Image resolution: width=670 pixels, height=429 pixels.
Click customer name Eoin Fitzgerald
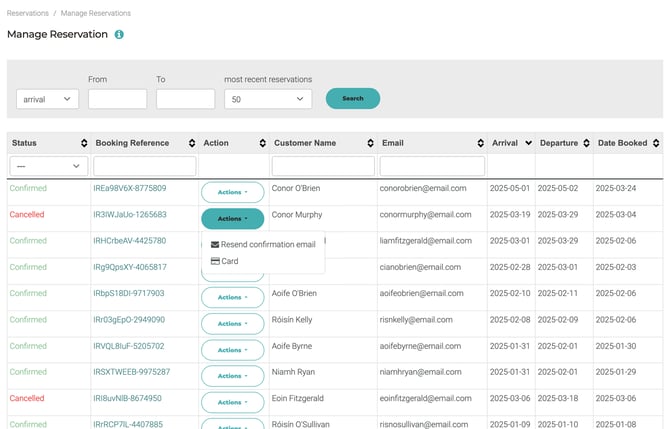(298, 398)
